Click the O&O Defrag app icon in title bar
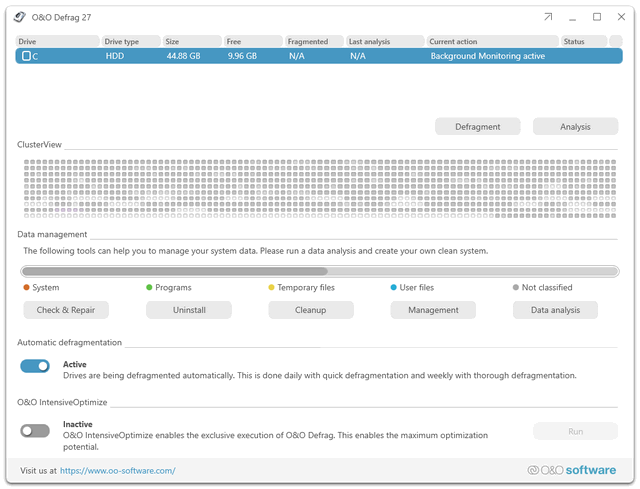The width and height of the screenshot is (640, 489). pyautogui.click(x=20, y=17)
